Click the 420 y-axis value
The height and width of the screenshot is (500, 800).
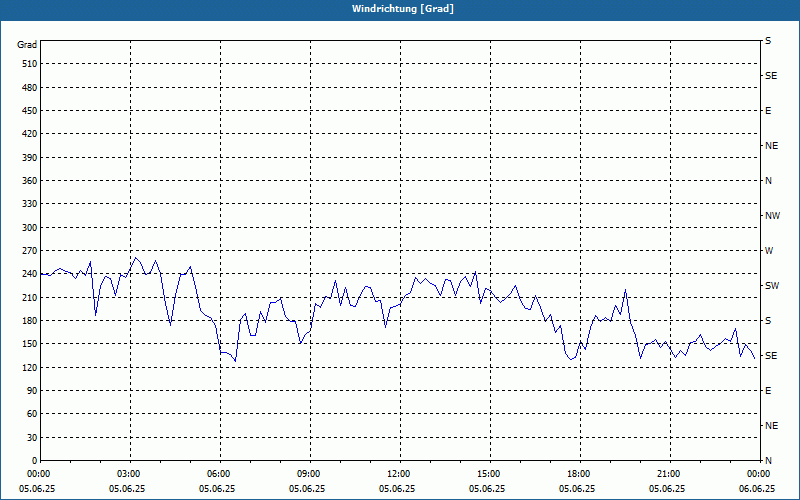(30, 134)
